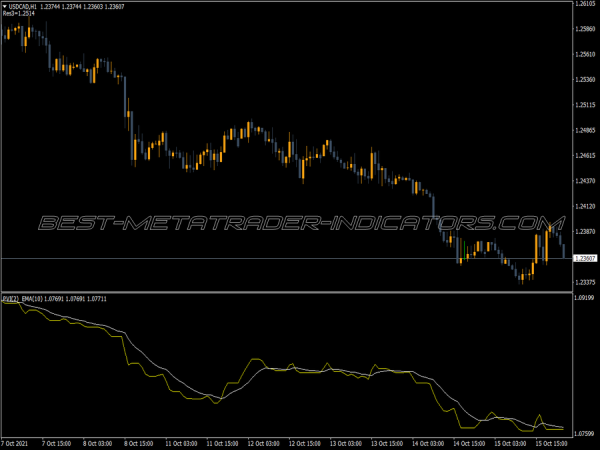Click price level 1.25860 on scale
The image size is (600, 450).
point(585,29)
